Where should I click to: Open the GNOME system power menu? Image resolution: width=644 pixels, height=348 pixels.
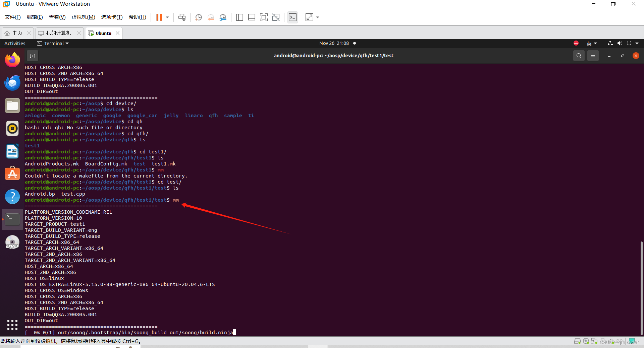[633, 43]
